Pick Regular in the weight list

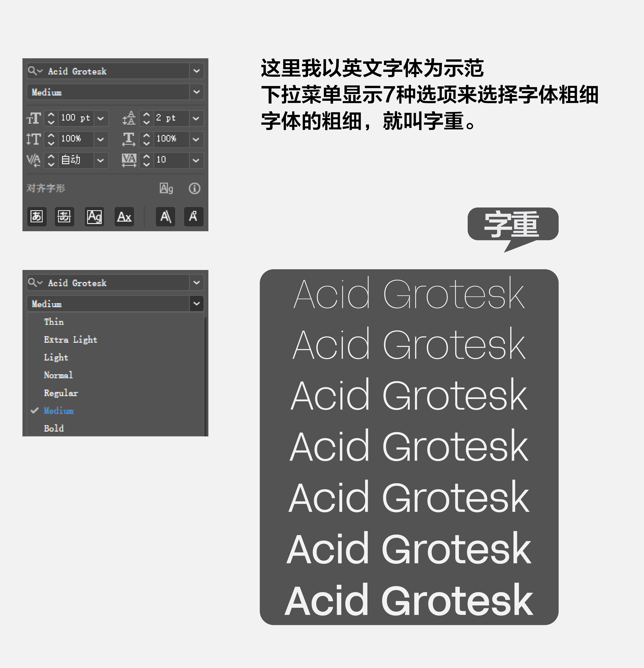(61, 393)
